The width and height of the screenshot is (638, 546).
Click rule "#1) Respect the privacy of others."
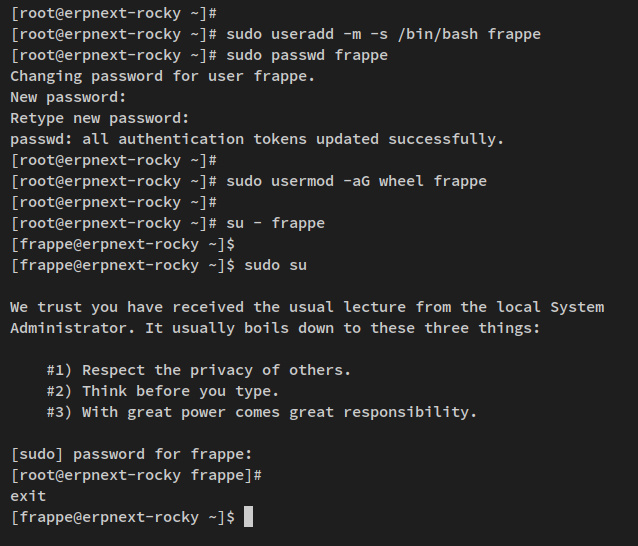click(198, 370)
